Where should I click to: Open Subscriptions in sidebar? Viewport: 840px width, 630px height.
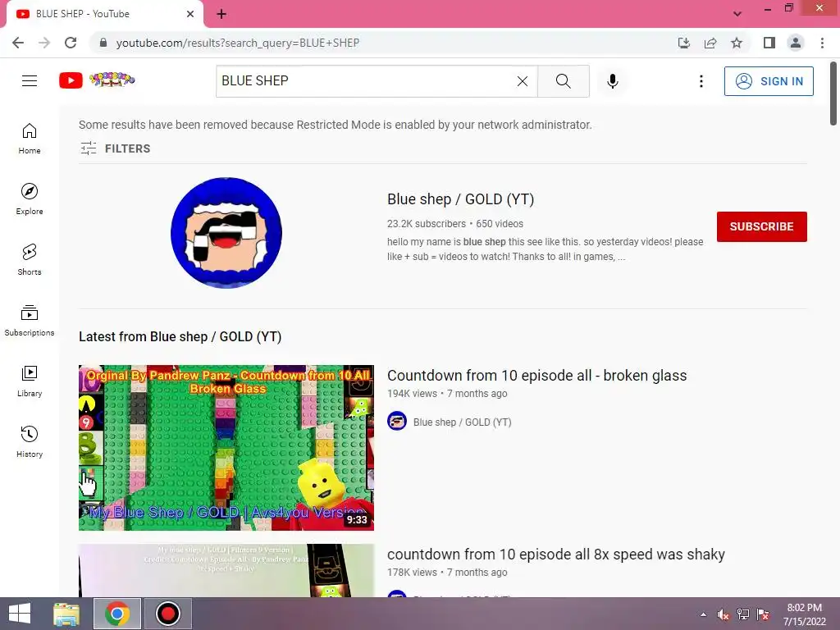tap(30, 321)
